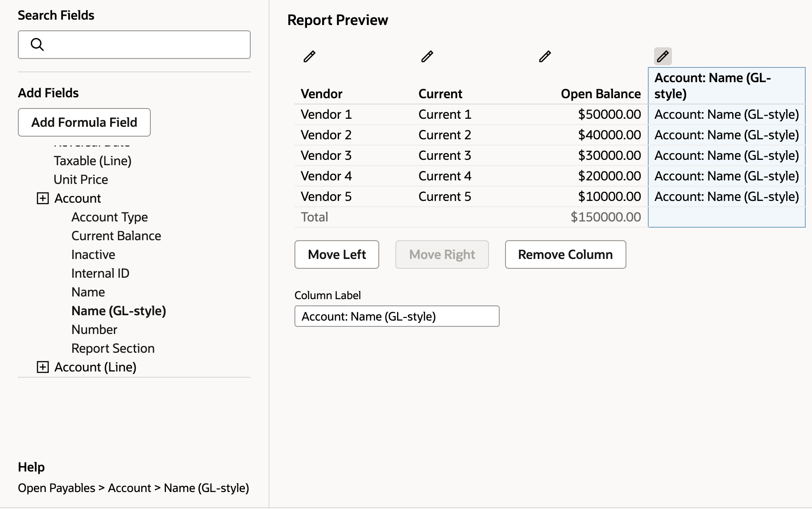Click the Open Balance column header
The width and height of the screenshot is (812, 509).
(x=601, y=94)
